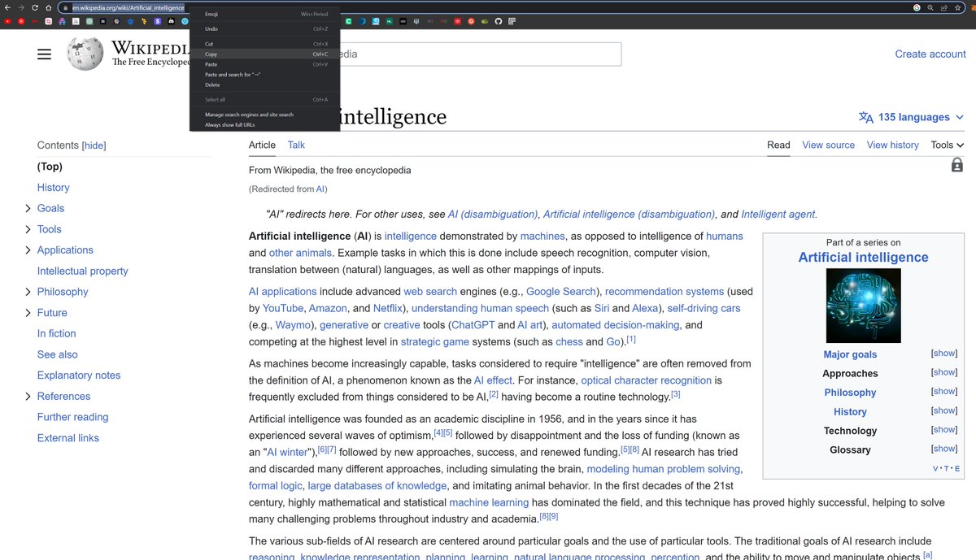The height and width of the screenshot is (560, 976).
Task: Open the Google icon in address bar
Action: point(917,7)
